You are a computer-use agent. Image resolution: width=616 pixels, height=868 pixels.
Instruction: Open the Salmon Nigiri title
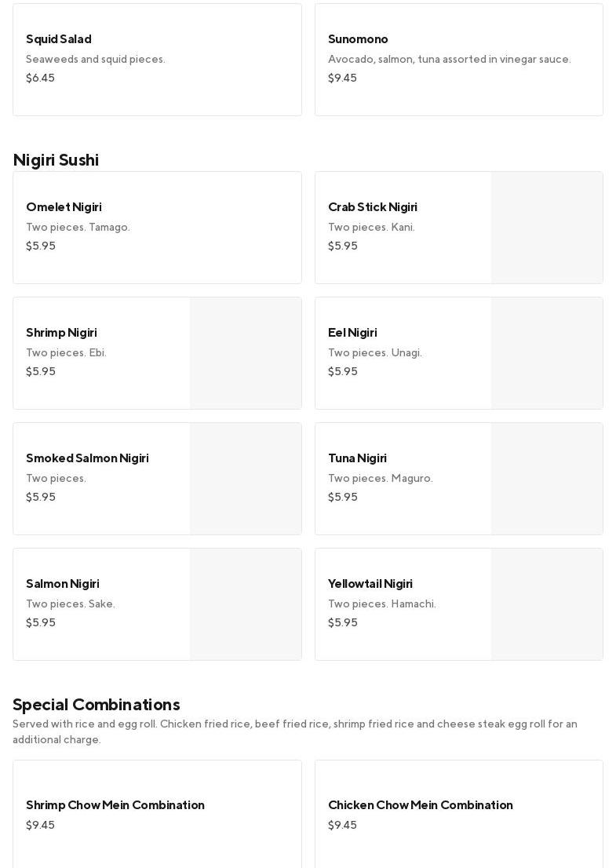click(63, 584)
